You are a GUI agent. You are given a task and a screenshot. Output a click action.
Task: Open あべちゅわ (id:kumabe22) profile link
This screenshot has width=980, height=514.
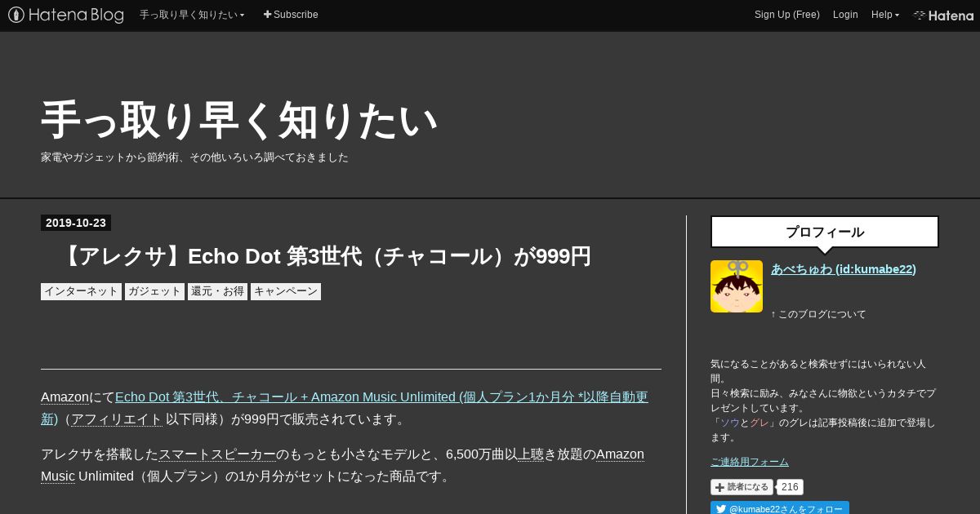point(844,269)
